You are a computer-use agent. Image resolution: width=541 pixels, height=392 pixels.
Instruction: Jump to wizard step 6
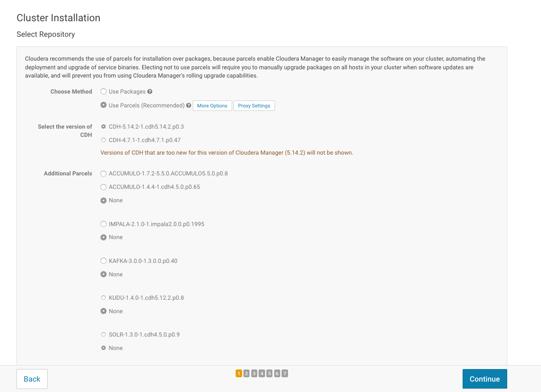tap(277, 373)
